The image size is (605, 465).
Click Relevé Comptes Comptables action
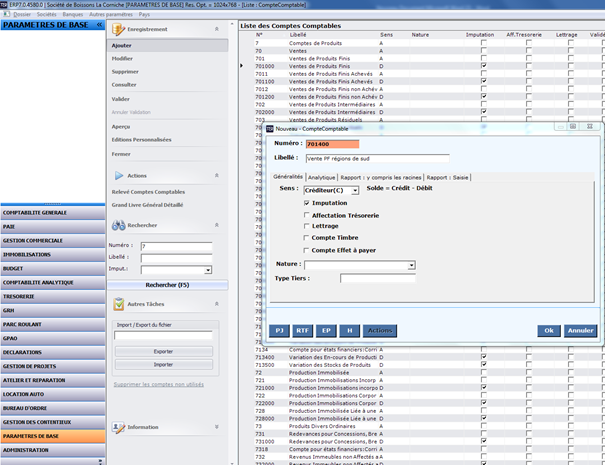[x=148, y=192]
